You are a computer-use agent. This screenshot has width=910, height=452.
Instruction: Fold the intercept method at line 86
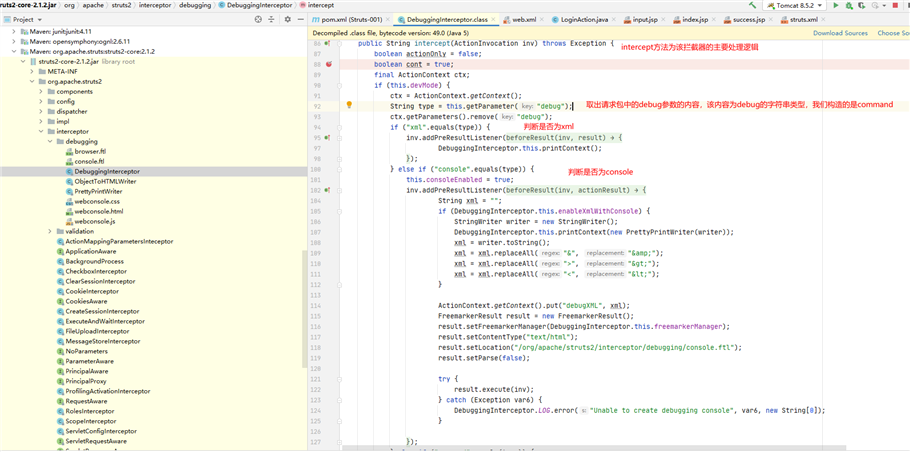[339, 44]
